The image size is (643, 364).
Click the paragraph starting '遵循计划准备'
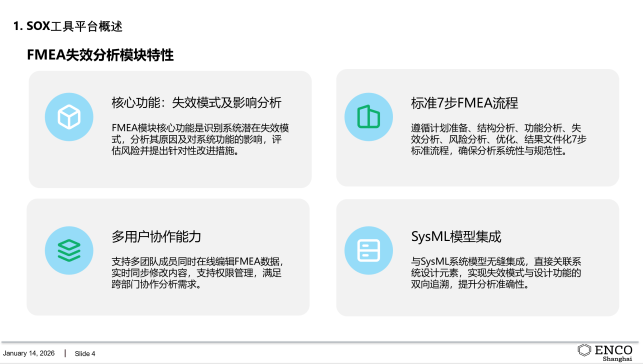[x=499, y=139]
